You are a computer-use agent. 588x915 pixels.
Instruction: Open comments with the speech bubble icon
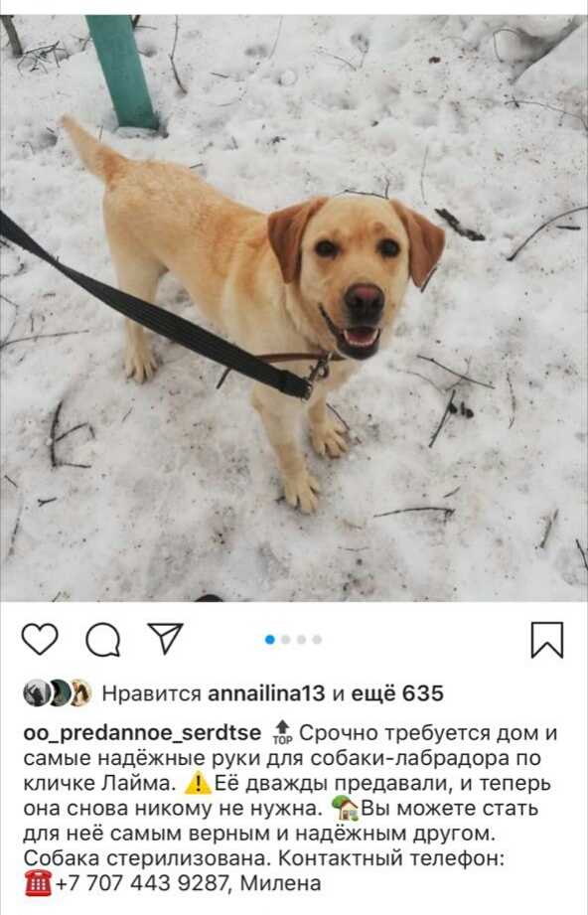tap(103, 640)
